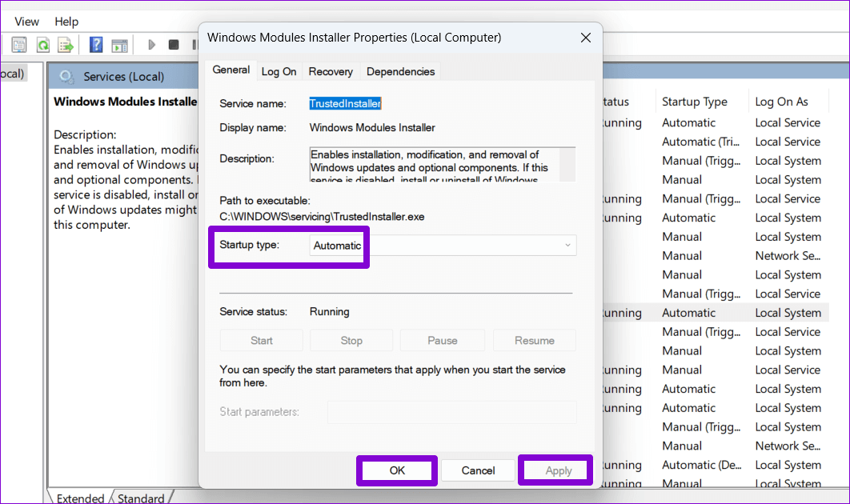Click the Start parameters input field
Viewport: 850px width, 504px height.
point(451,412)
